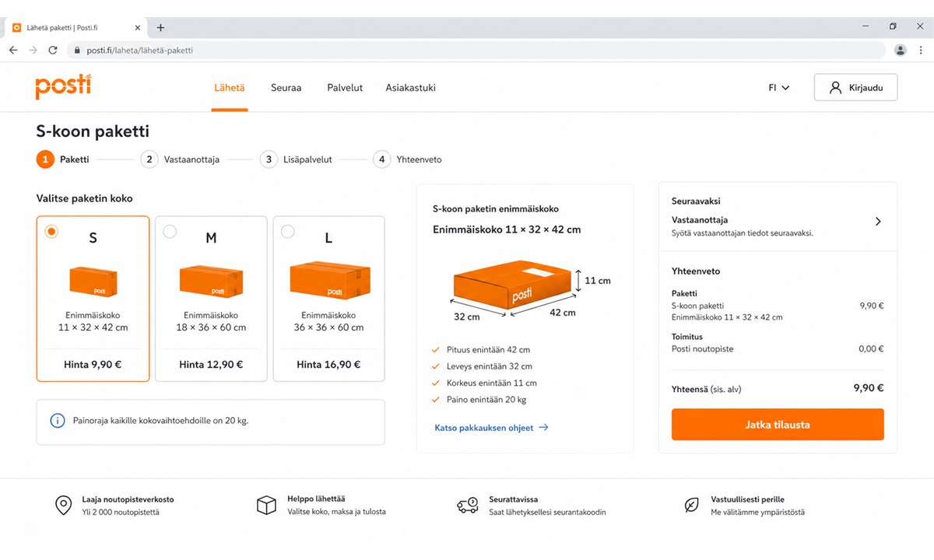Click the delivery truck icon for Seurattavissa

pyautogui.click(x=467, y=506)
